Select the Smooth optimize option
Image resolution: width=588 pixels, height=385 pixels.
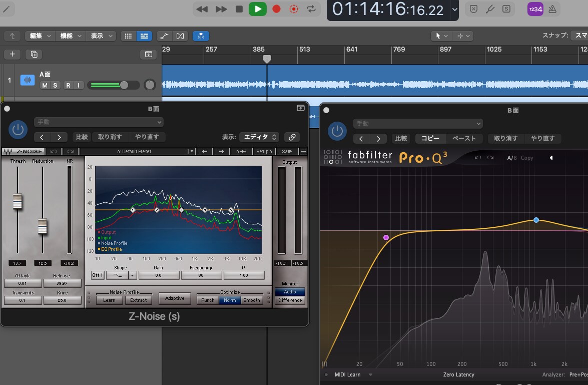tap(252, 300)
